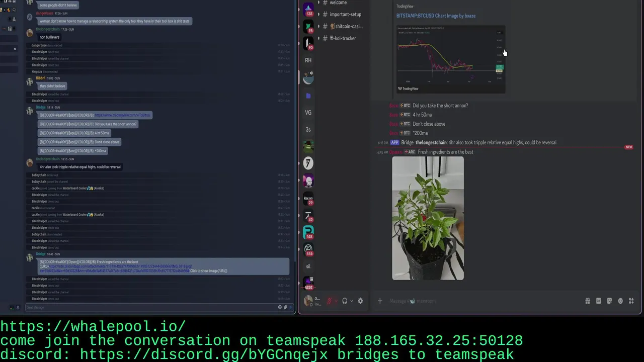Viewport: 644px width, 362px height.
Task: Open the server with the 446 badge
Action: [x=308, y=249]
